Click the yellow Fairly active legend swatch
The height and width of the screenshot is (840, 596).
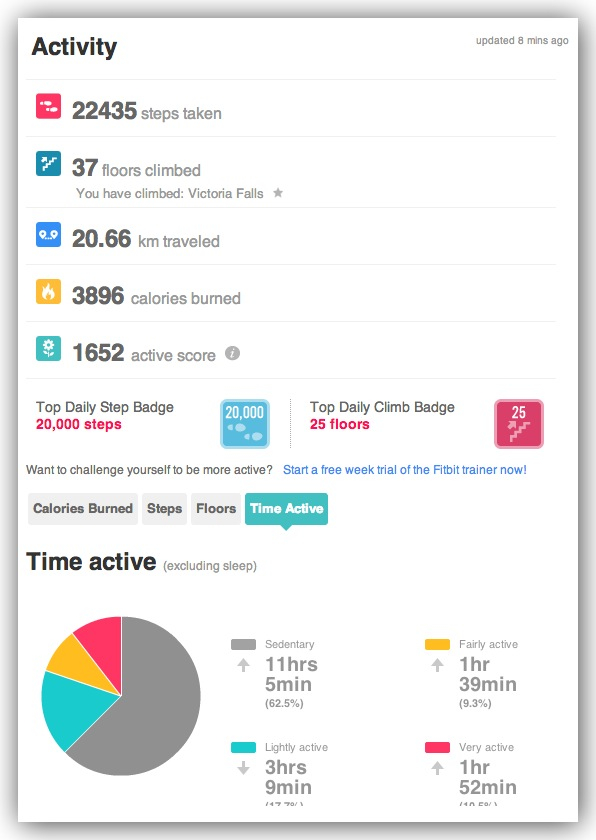(x=437, y=644)
